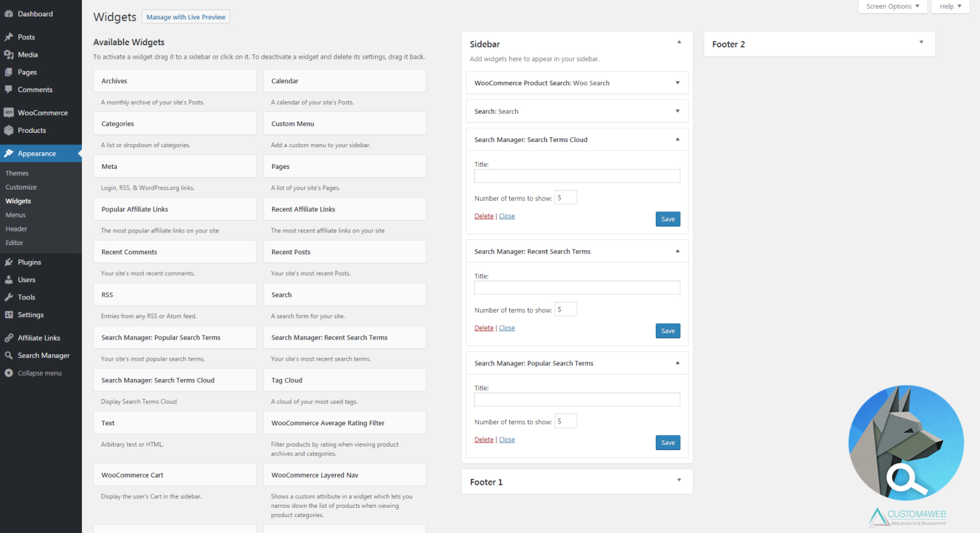Click the Products box icon

pos(9,130)
